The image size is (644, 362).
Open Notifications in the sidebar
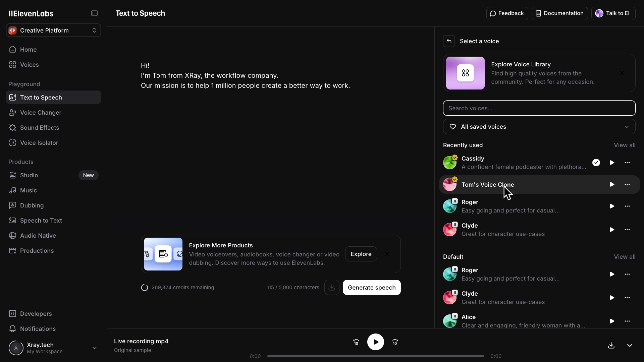tap(37, 328)
